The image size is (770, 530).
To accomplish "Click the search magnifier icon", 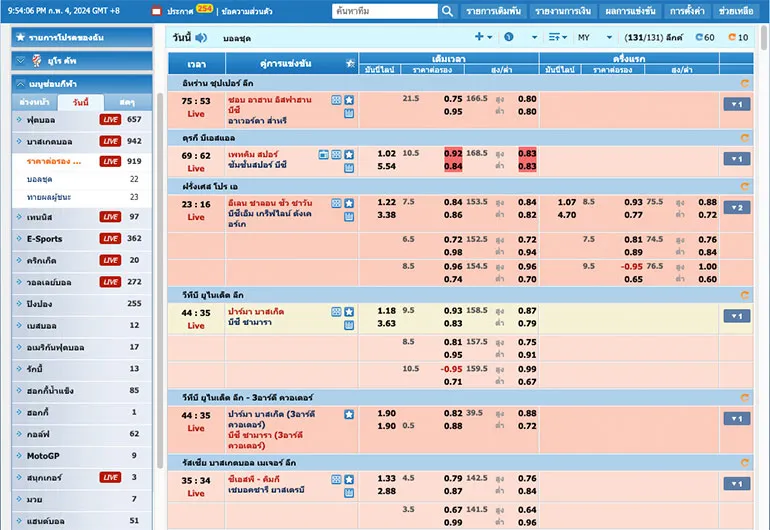I will (x=447, y=11).
